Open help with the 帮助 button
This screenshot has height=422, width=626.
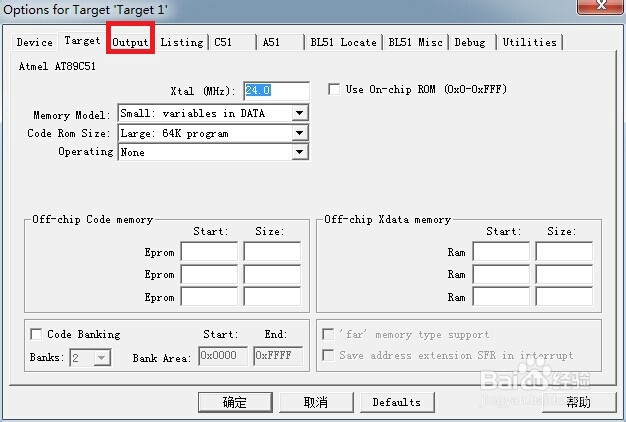[579, 402]
